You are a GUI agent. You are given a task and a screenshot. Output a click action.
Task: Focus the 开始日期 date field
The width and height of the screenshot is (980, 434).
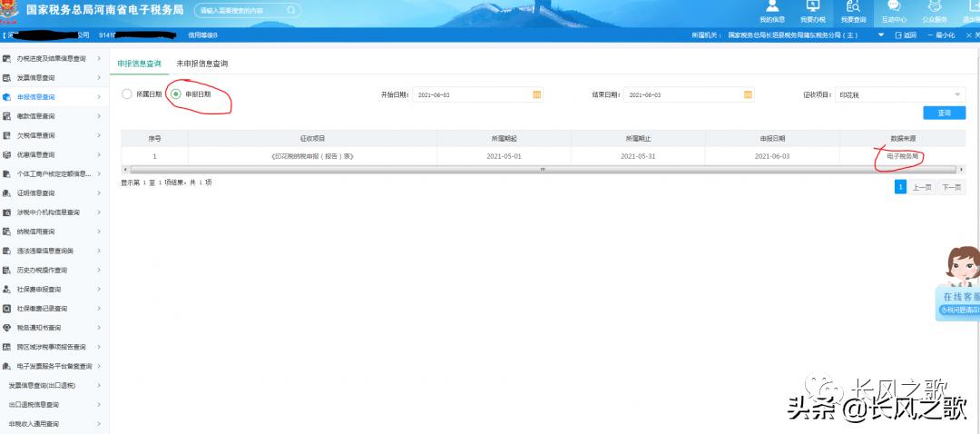click(x=478, y=94)
